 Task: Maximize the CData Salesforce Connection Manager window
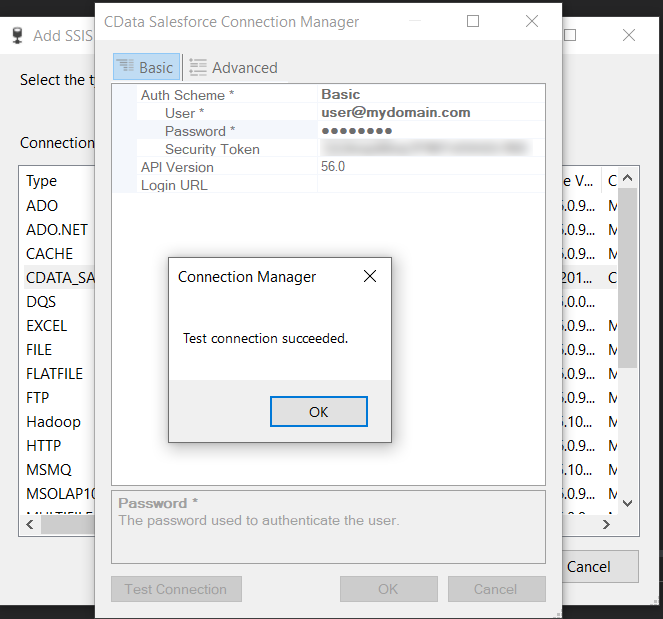point(473,21)
